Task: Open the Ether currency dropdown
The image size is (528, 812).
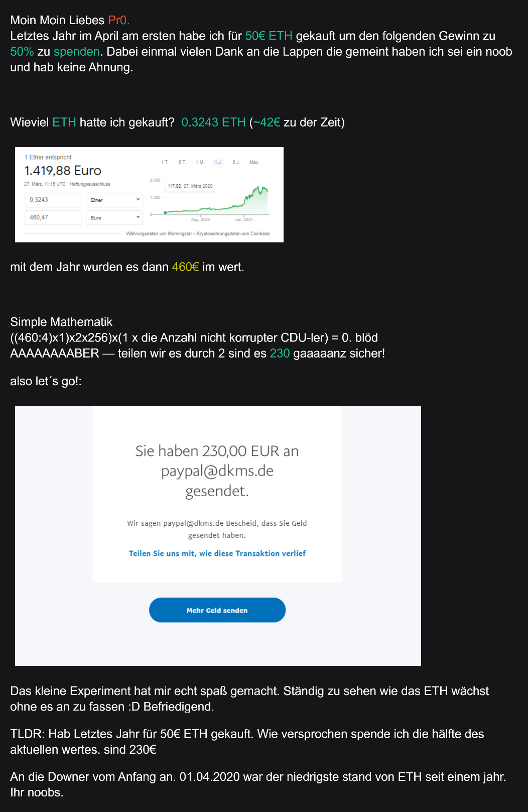Action: click(x=114, y=200)
